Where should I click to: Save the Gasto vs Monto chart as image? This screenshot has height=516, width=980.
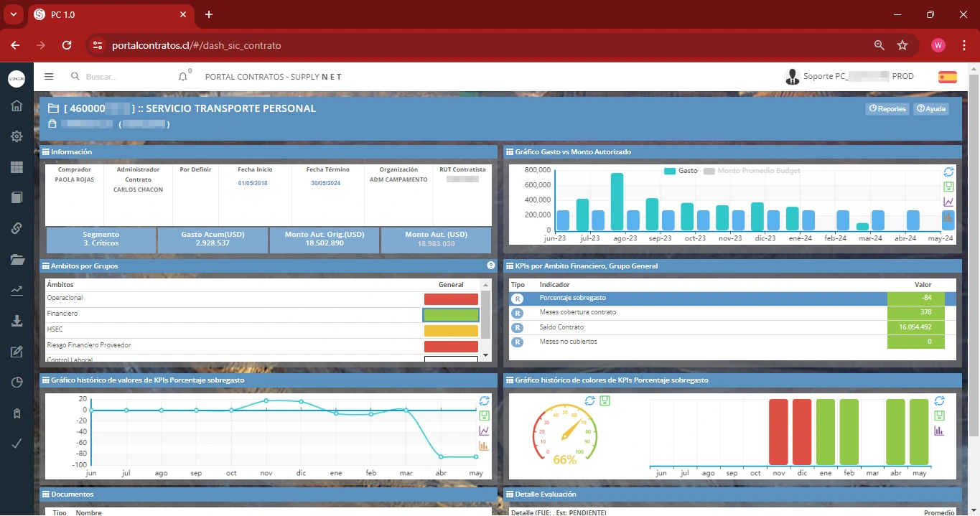click(948, 187)
